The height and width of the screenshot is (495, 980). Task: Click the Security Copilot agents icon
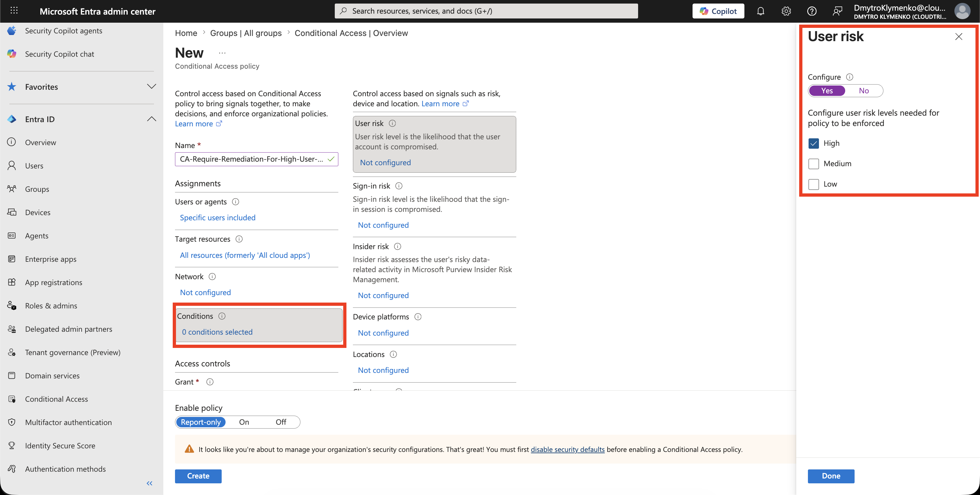click(x=12, y=31)
